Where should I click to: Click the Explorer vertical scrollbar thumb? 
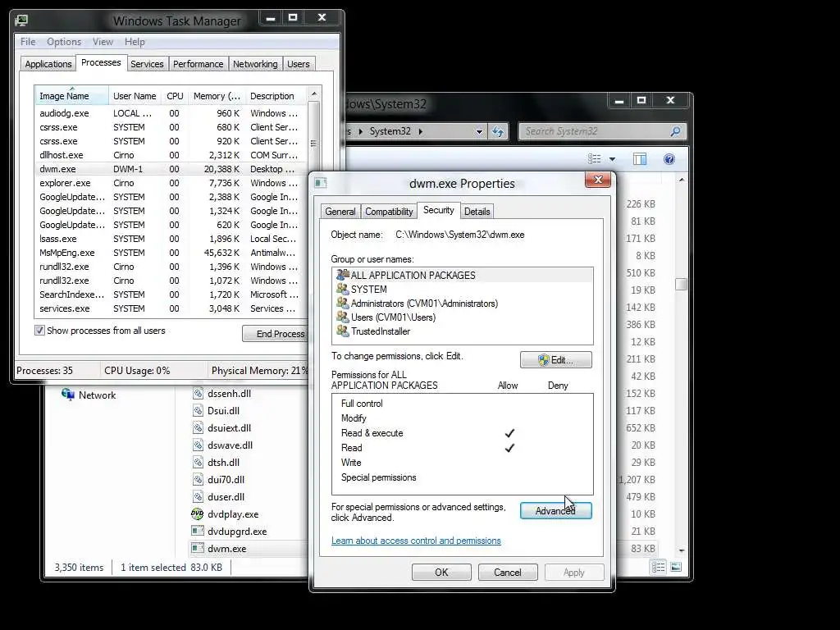point(681,284)
